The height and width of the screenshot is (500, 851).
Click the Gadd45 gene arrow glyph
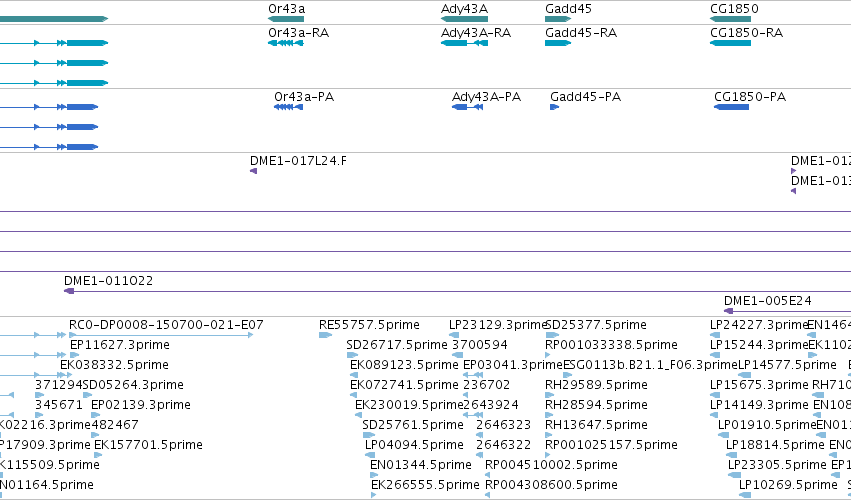click(558, 19)
